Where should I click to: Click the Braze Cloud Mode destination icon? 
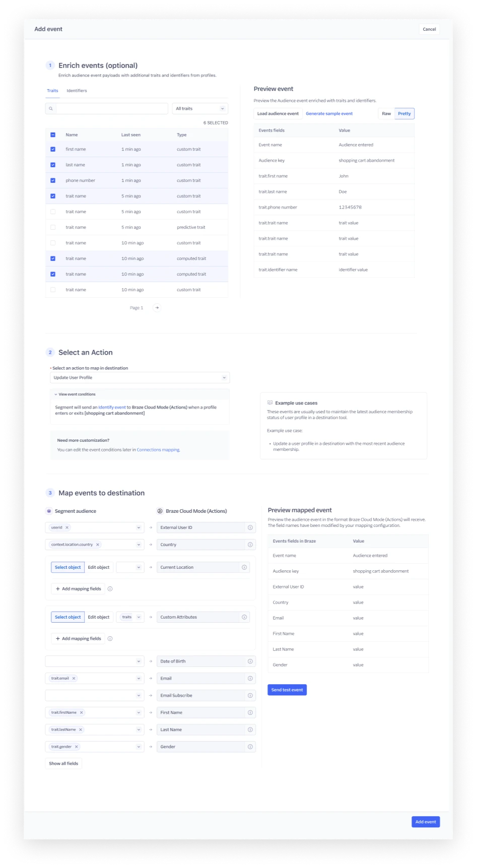coord(160,511)
